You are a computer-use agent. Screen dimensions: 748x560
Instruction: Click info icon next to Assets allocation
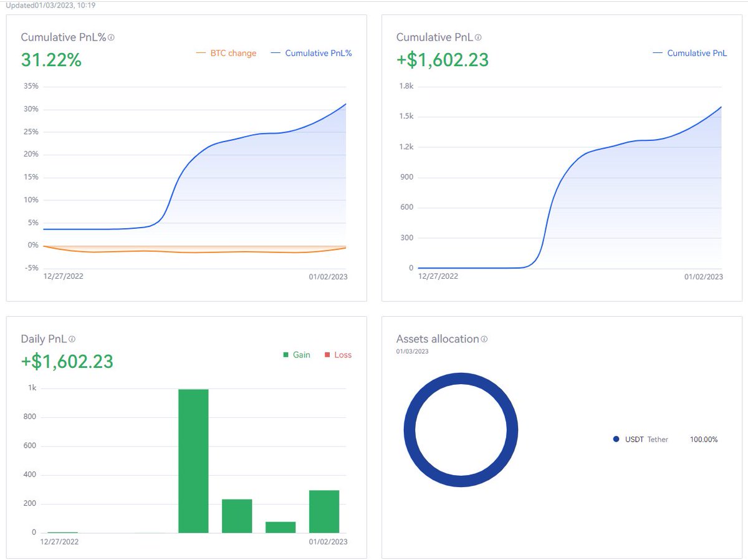[484, 339]
